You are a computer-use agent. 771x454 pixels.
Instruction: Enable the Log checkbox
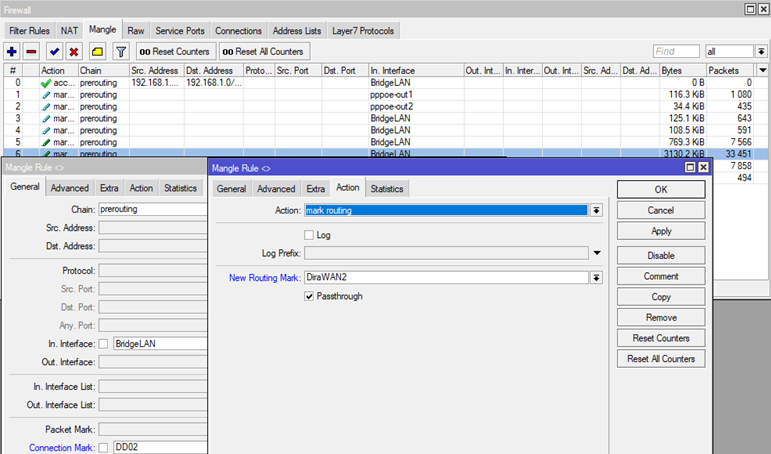[309, 235]
